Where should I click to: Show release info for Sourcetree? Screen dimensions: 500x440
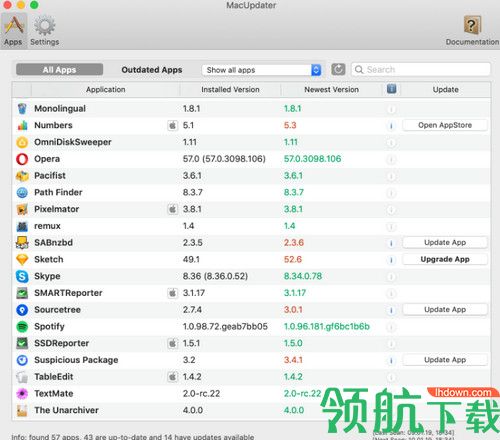391,310
